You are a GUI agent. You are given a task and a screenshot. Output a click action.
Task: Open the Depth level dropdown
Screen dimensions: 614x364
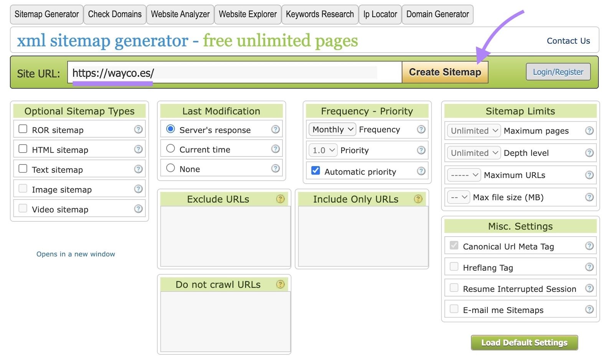[x=473, y=153]
